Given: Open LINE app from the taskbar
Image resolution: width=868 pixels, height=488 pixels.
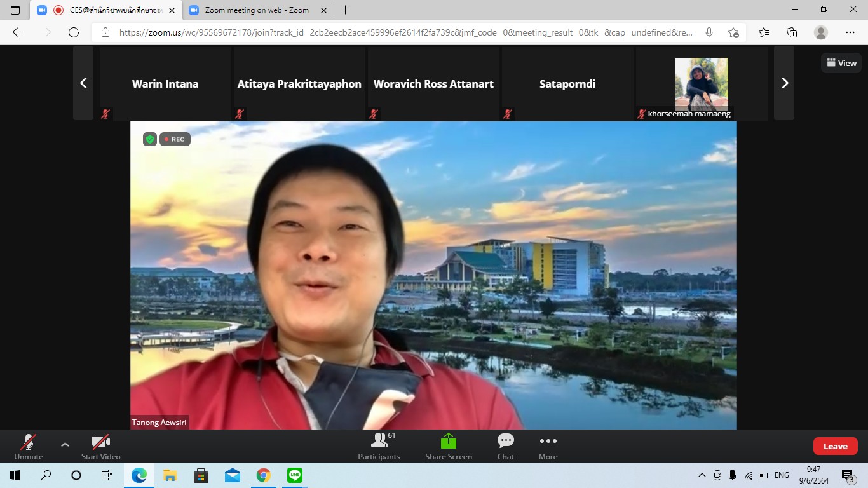Looking at the screenshot, I should (294, 475).
